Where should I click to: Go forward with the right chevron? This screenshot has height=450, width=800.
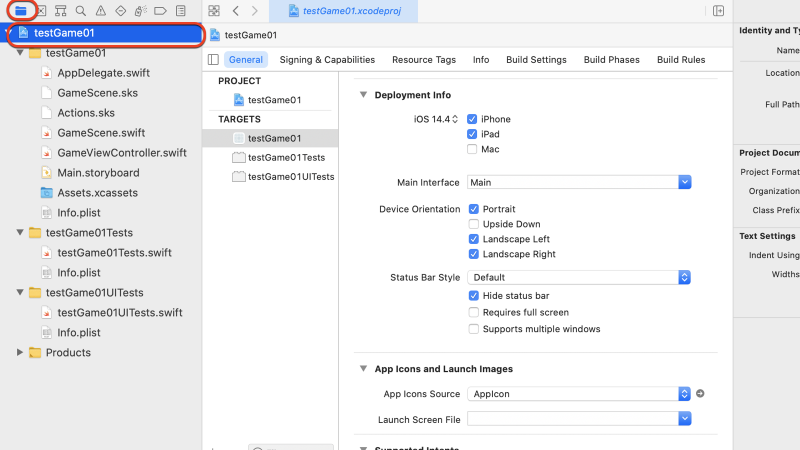click(x=255, y=11)
